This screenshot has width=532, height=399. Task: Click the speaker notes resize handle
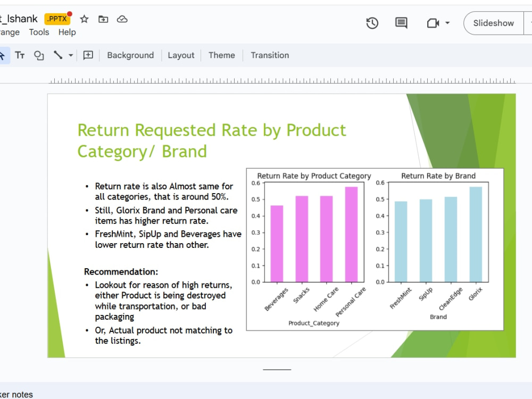[277, 370]
